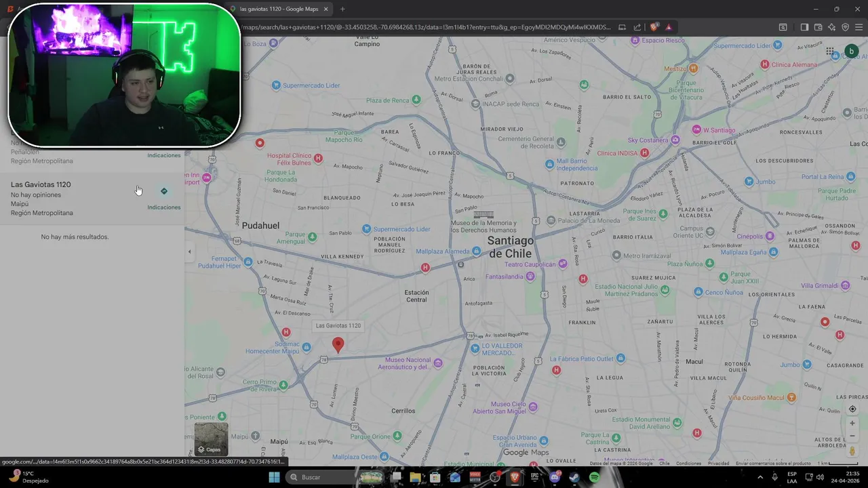
Task: Click Supermercado Lider marker near Plaza de Renca
Action: pyautogui.click(x=276, y=85)
